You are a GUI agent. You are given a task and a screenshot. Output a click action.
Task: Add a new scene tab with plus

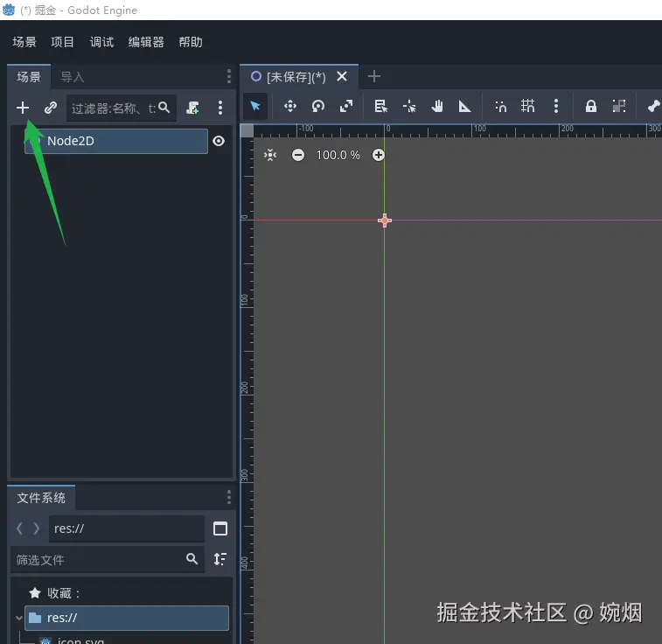click(374, 76)
